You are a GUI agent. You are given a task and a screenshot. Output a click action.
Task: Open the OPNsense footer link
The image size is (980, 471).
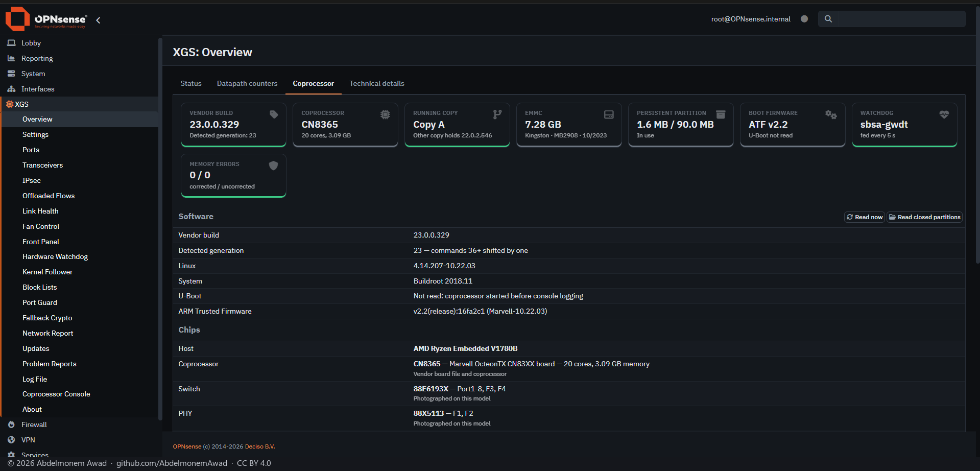coord(187,446)
